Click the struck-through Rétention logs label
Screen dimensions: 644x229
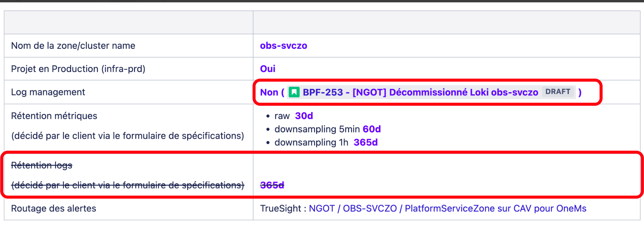tap(42, 165)
